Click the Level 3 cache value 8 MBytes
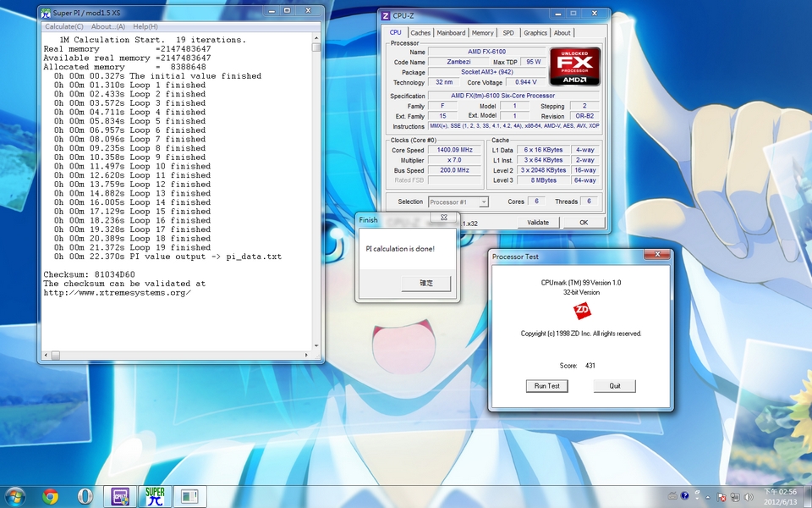Screen dimensions: 812x508 [543, 180]
